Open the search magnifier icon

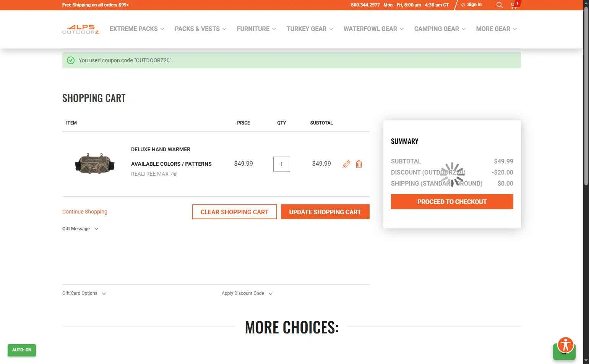click(x=499, y=5)
